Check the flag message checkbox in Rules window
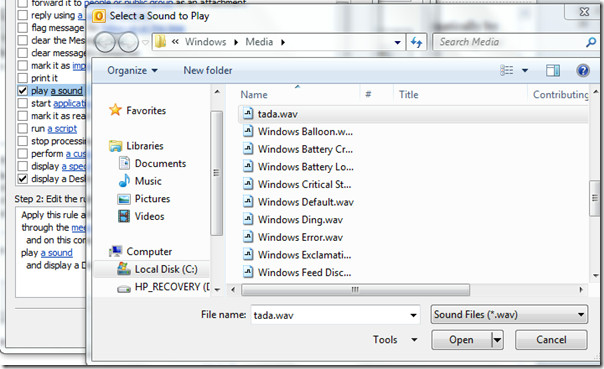Image resolution: width=604 pixels, height=369 pixels. tap(23, 27)
